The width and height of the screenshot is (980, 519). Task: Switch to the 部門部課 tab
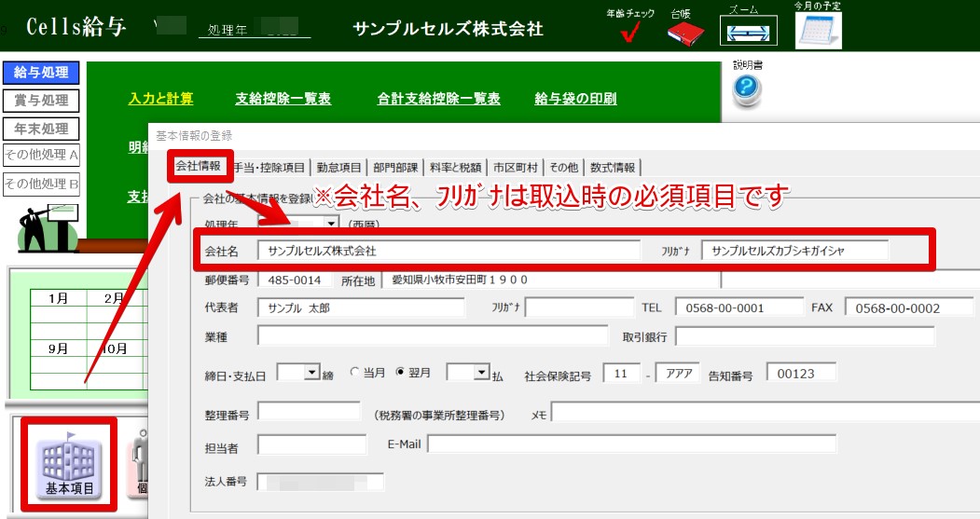click(395, 168)
